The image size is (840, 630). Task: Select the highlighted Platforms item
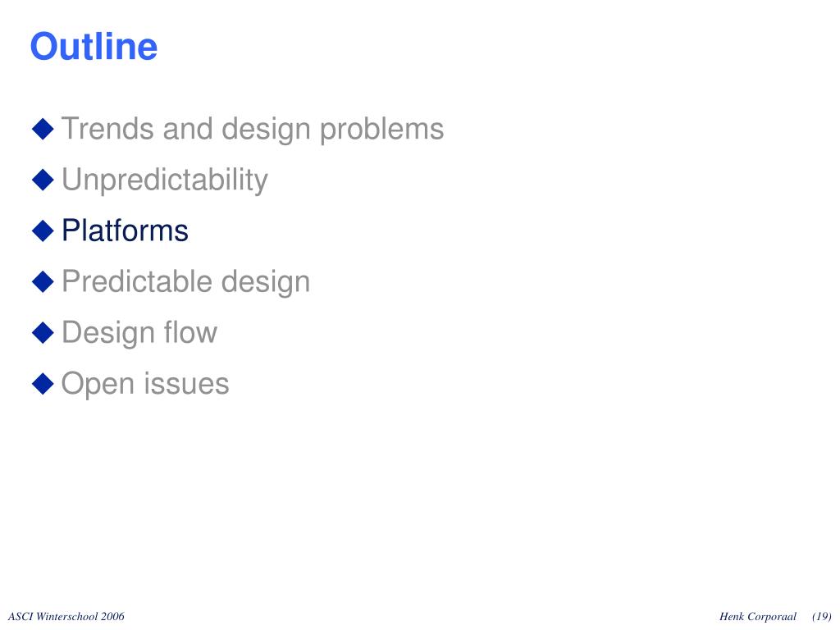(125, 231)
